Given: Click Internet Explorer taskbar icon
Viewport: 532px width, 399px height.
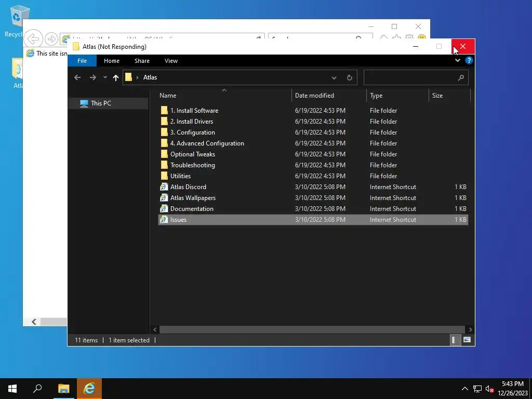Looking at the screenshot, I should click(x=89, y=389).
